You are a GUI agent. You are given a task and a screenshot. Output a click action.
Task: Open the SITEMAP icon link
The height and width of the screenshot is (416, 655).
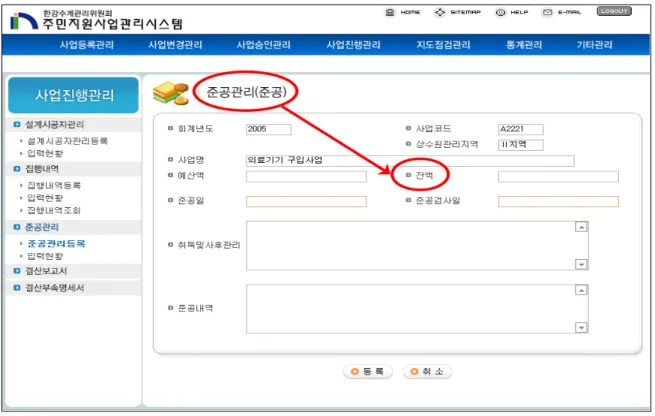point(439,13)
